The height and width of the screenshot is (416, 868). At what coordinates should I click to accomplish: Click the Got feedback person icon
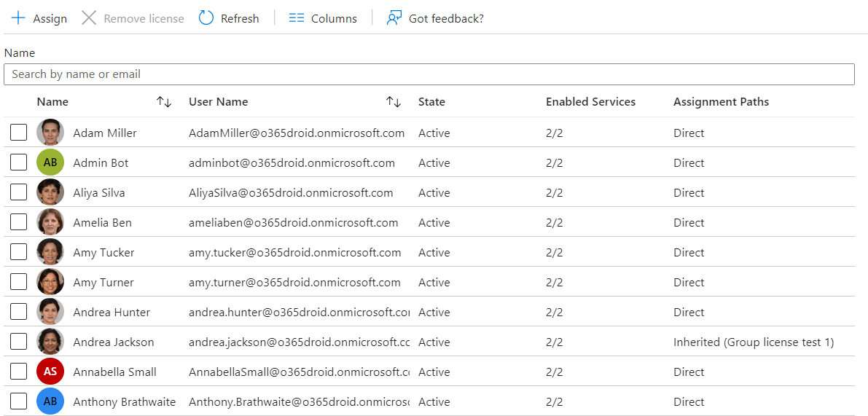point(394,18)
